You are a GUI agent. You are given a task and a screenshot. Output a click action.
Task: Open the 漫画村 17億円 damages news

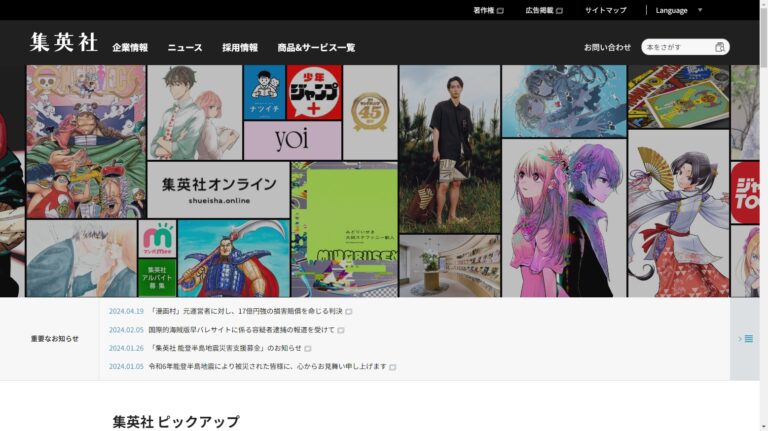point(245,311)
